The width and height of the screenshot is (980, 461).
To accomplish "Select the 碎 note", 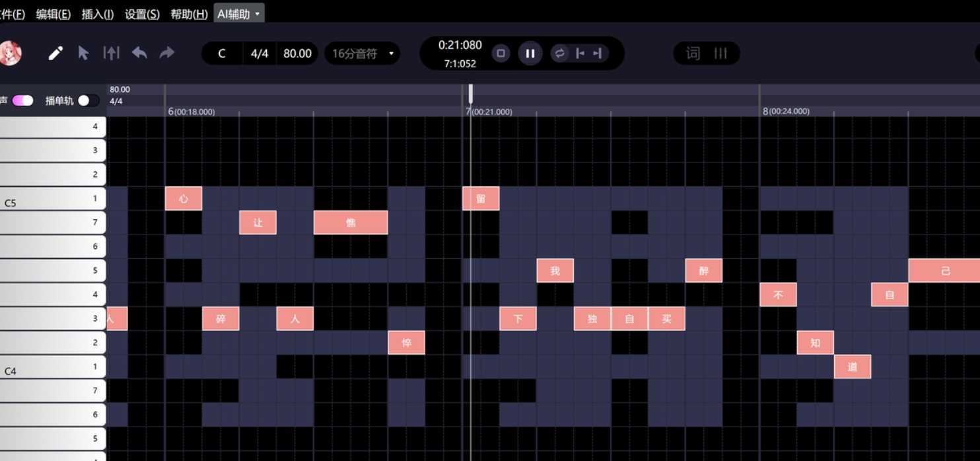I will (221, 318).
